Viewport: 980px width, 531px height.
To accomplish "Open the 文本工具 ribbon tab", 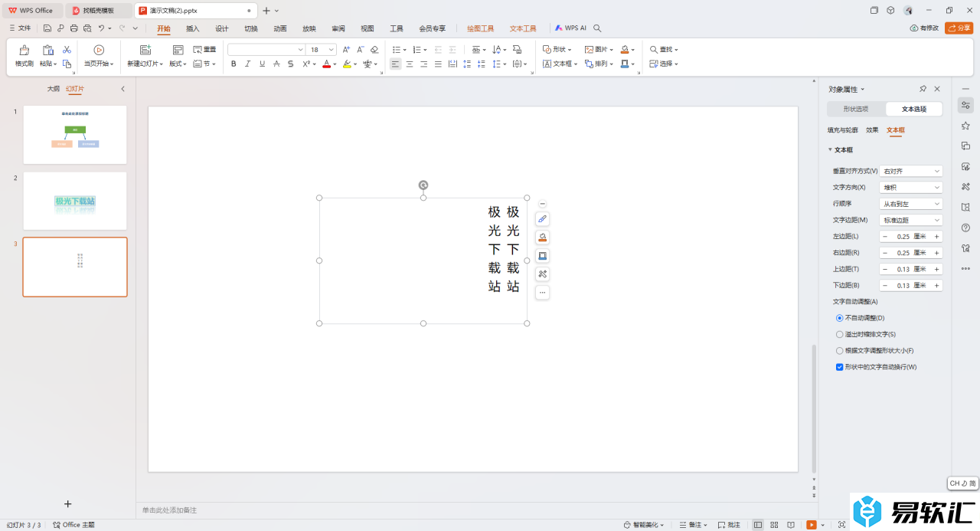I will pyautogui.click(x=523, y=28).
